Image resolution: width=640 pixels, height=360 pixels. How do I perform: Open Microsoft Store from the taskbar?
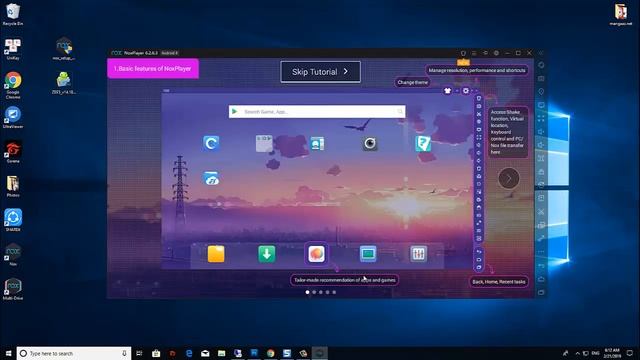coord(156,353)
